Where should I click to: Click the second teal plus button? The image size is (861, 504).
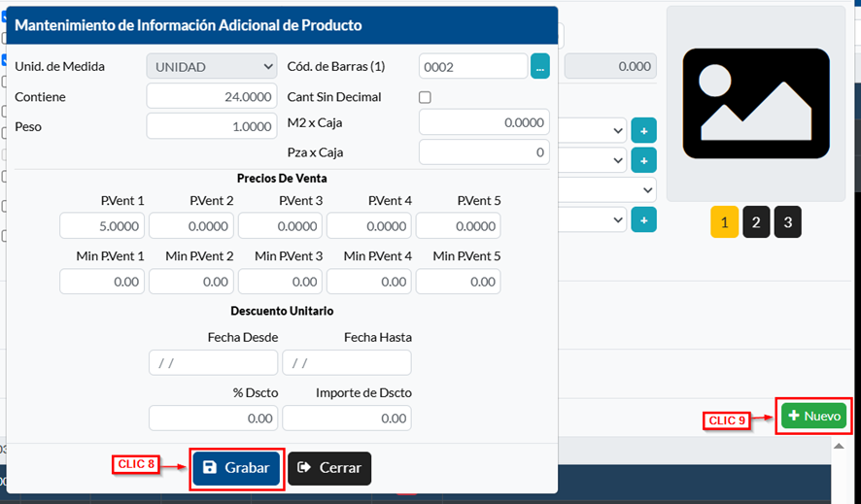click(x=643, y=160)
